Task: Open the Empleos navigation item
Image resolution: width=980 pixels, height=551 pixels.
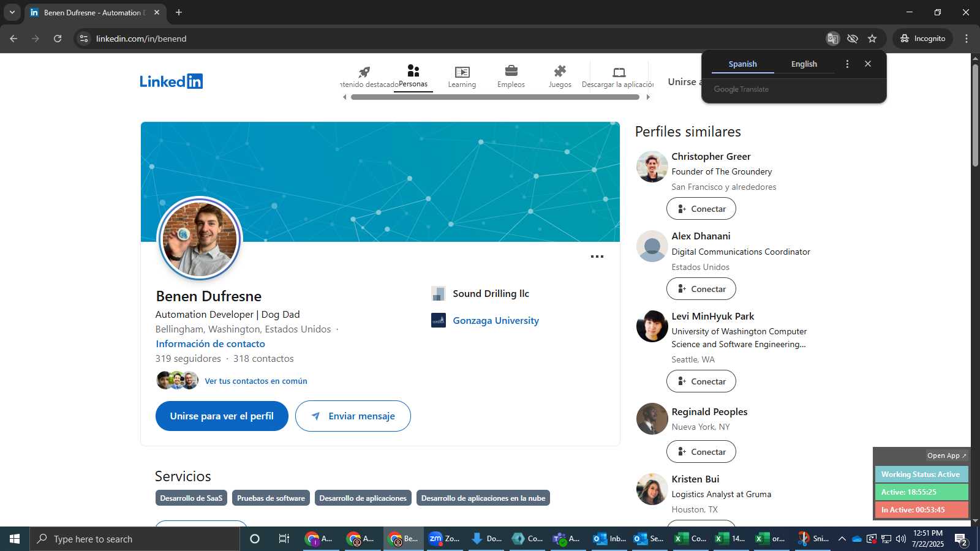Action: pyautogui.click(x=511, y=77)
